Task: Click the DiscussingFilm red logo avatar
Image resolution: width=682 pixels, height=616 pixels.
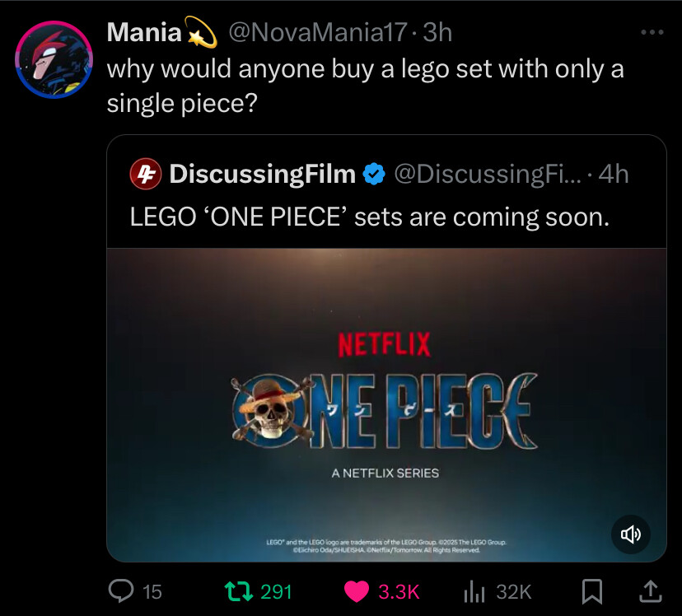Action: [x=145, y=174]
